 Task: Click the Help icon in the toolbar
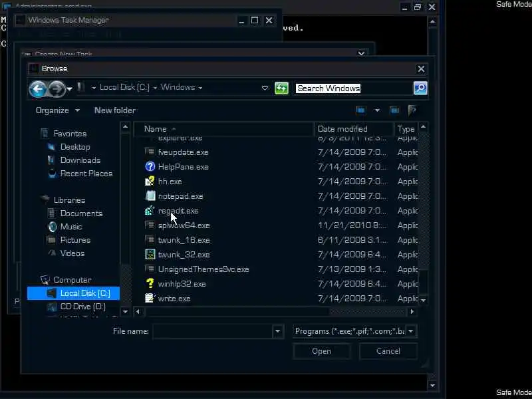pos(412,110)
